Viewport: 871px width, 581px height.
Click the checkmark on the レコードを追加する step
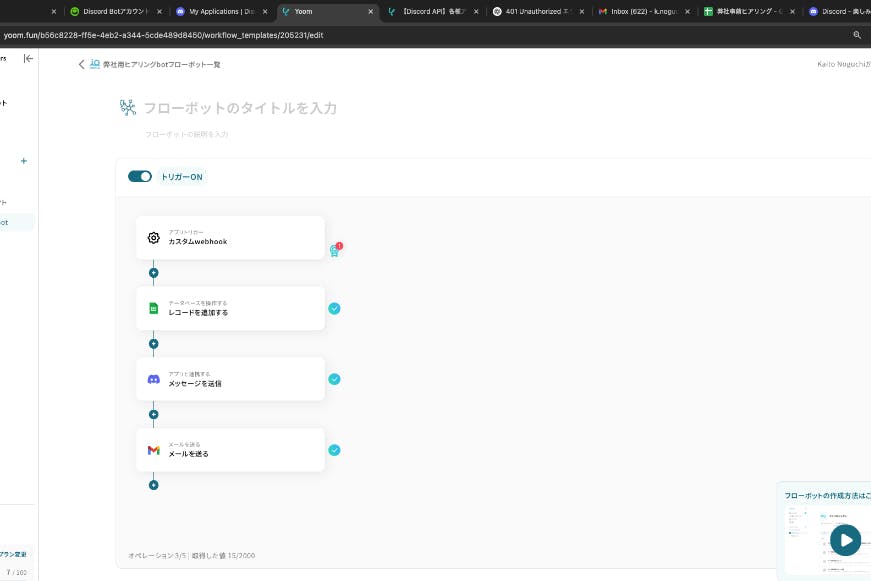tap(335, 308)
